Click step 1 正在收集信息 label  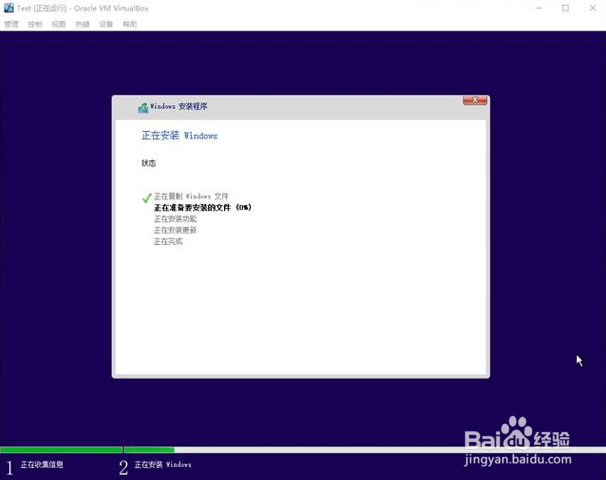pyautogui.click(x=42, y=465)
